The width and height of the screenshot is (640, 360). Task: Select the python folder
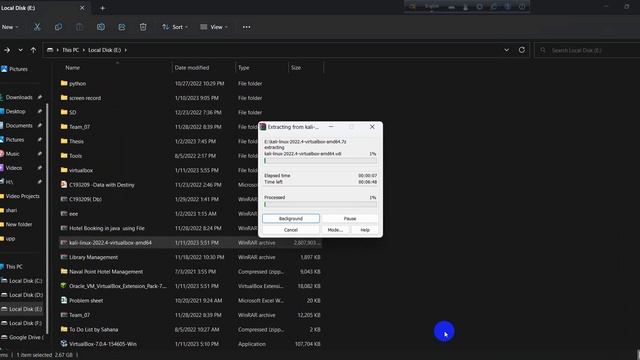77,83
